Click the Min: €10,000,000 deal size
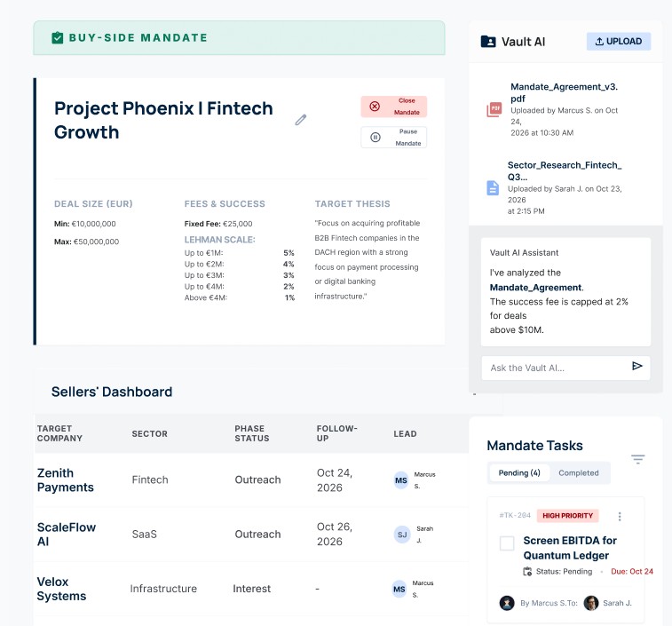 pyautogui.click(x=85, y=224)
